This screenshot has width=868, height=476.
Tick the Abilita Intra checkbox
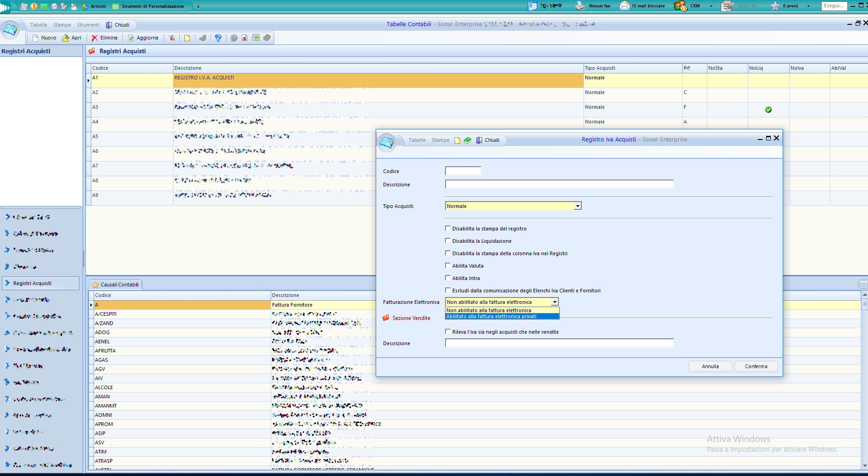click(x=448, y=278)
